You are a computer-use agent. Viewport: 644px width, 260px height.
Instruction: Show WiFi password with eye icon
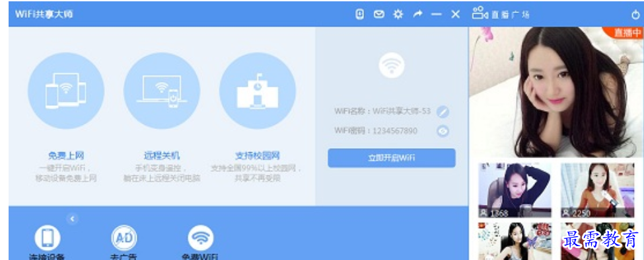click(443, 131)
